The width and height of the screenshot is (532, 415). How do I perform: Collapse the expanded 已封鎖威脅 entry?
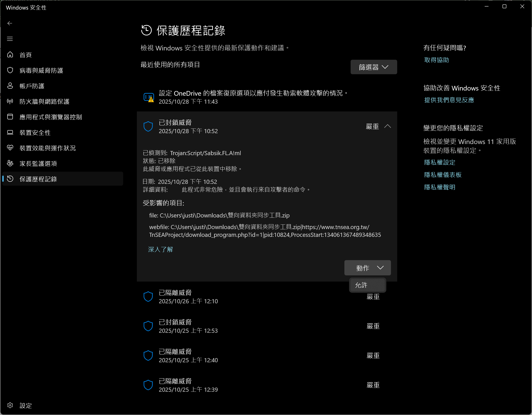click(x=388, y=126)
